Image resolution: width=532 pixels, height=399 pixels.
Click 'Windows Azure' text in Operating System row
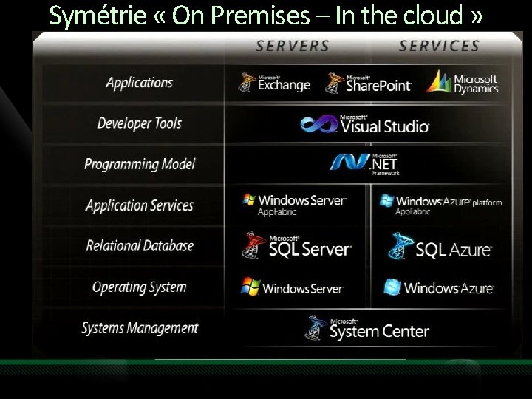[x=449, y=288]
